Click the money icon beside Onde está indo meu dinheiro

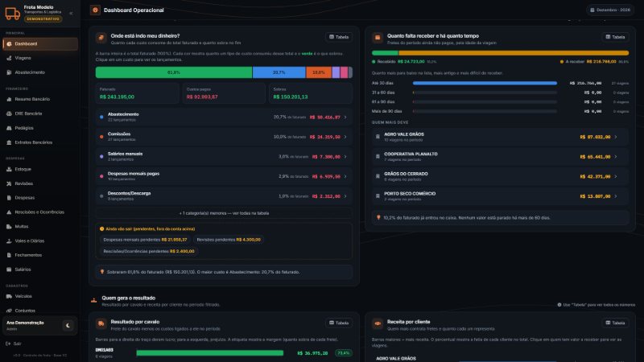[x=101, y=38]
